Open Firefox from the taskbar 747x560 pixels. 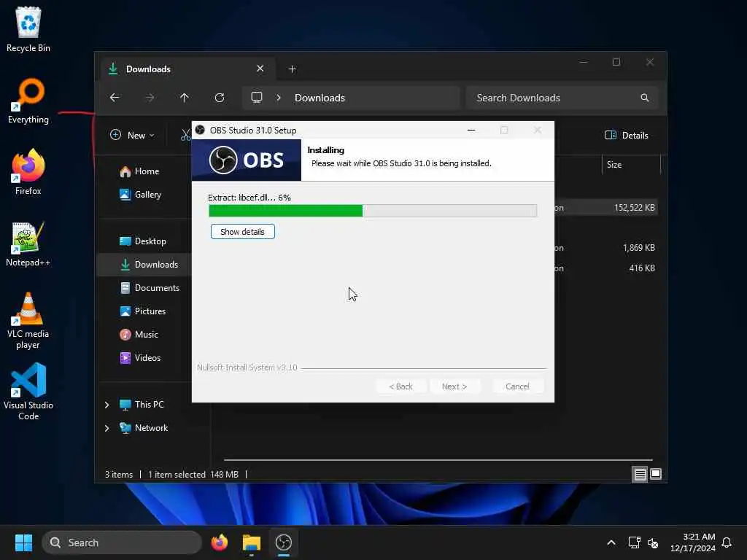tap(220, 542)
